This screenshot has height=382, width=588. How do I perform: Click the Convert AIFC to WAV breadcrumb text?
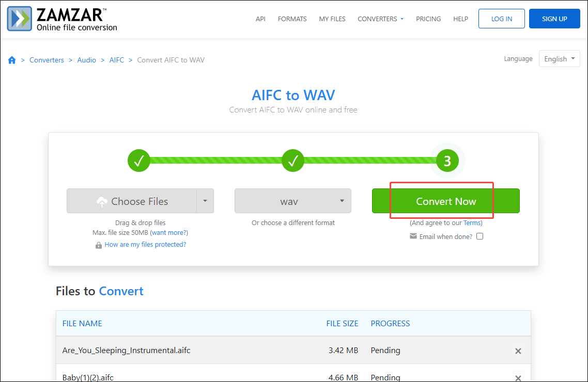tap(171, 60)
